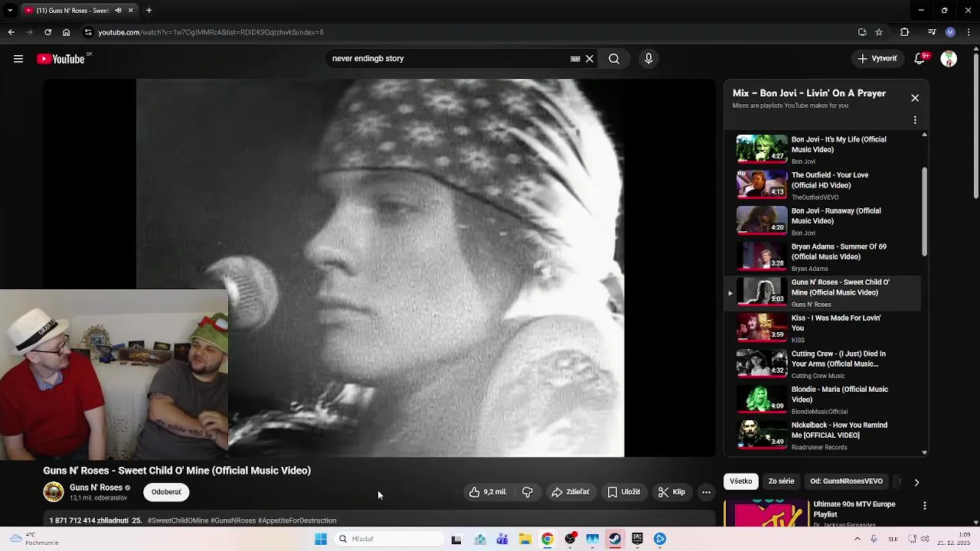Open the YouTube guide hamburger menu
Viewport: 980px width, 551px height.
point(18,59)
